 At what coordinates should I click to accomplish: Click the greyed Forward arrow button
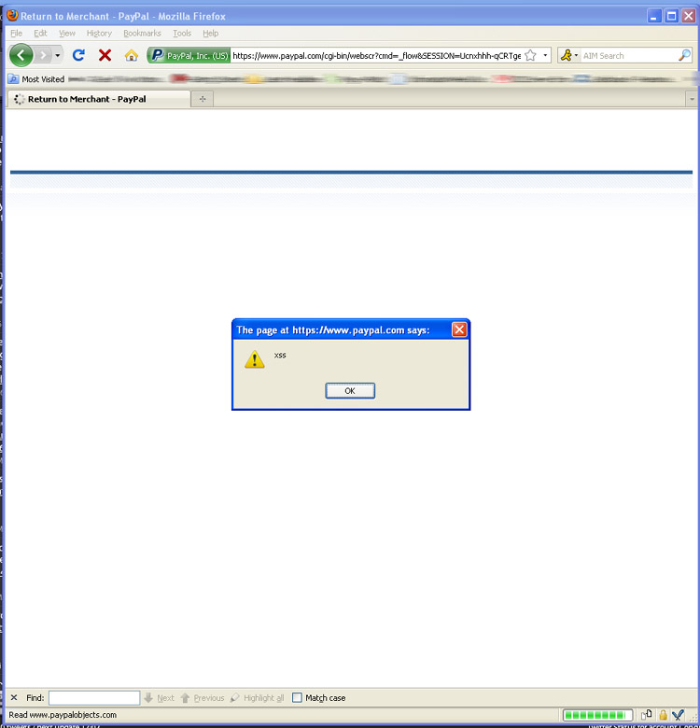pyautogui.click(x=43, y=56)
